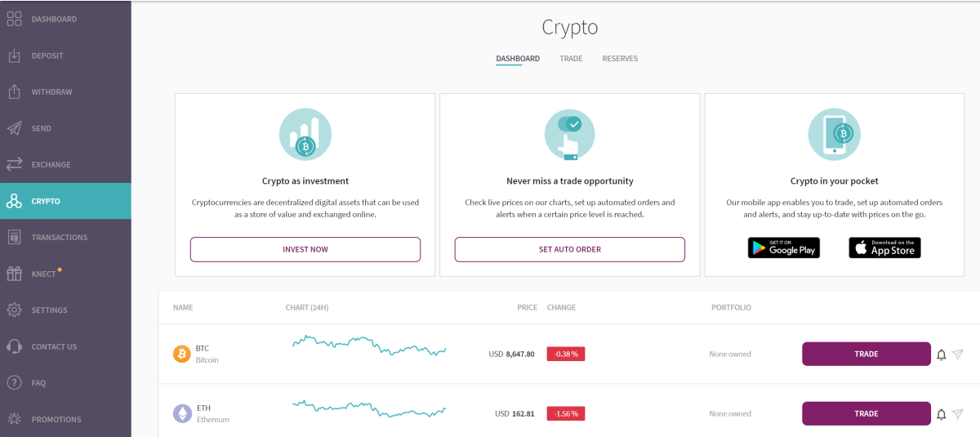Image resolution: width=980 pixels, height=437 pixels.
Task: Open the FAQ question mark icon
Action: (14, 383)
